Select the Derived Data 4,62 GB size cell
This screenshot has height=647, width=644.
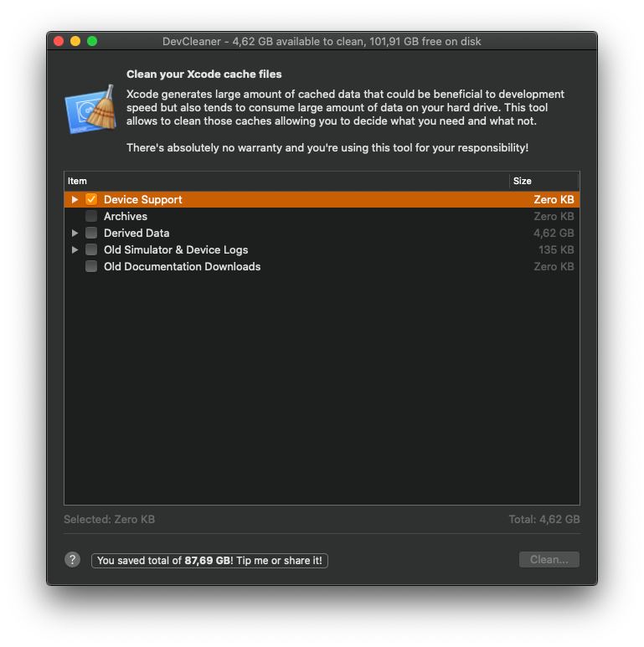[554, 234]
